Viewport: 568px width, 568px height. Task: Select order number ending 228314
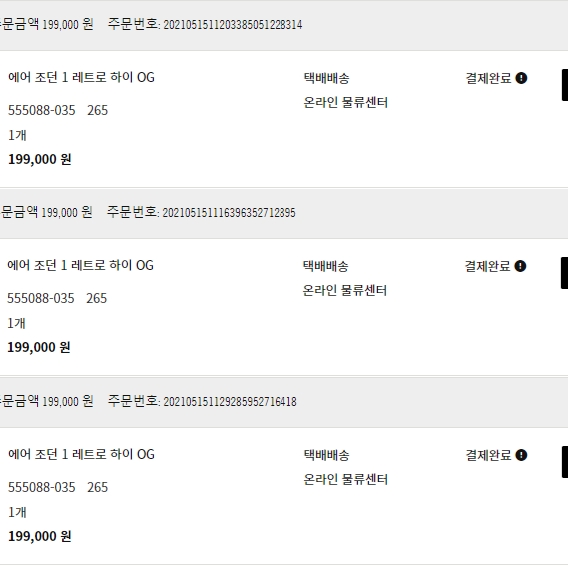pos(233,25)
